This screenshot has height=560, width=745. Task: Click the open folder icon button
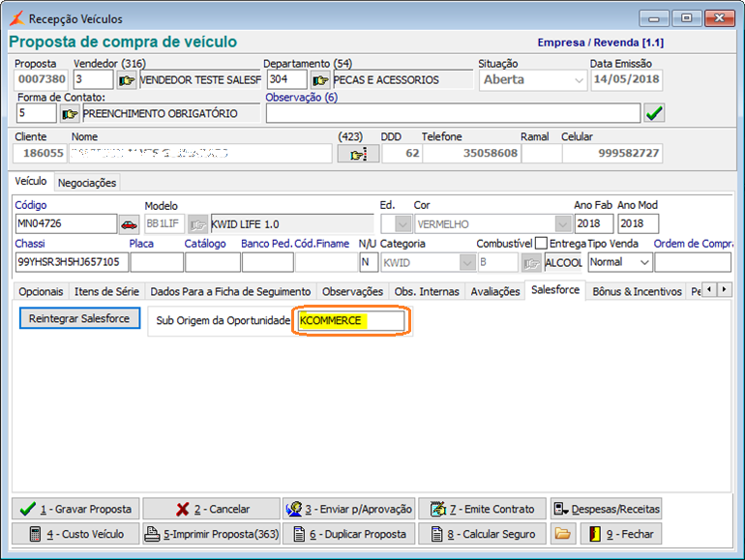tap(562, 534)
